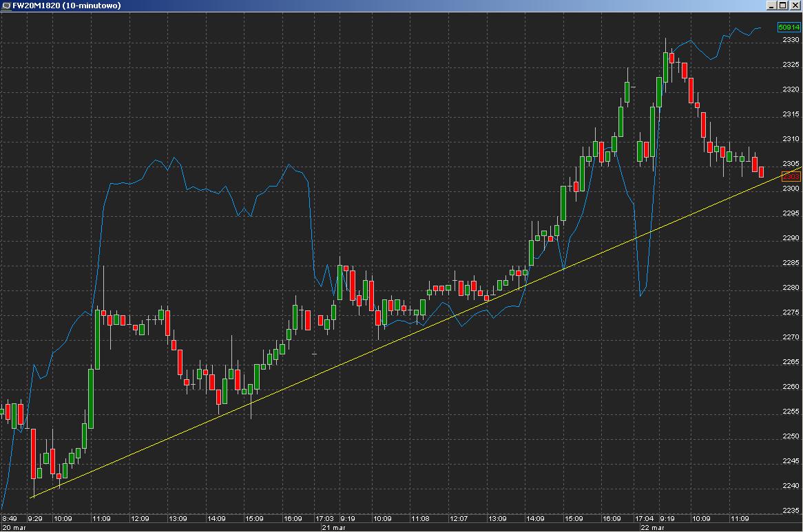Click the 20 mar date label

point(14,527)
